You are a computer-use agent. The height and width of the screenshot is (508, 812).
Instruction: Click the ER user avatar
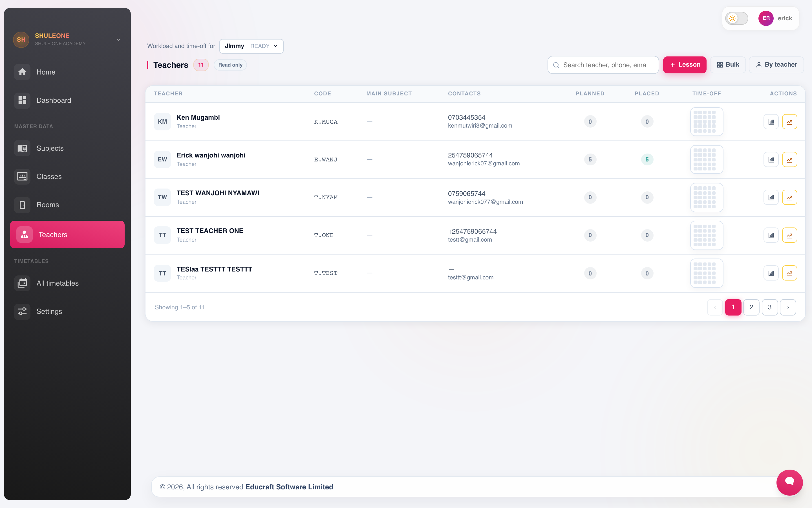(x=766, y=18)
